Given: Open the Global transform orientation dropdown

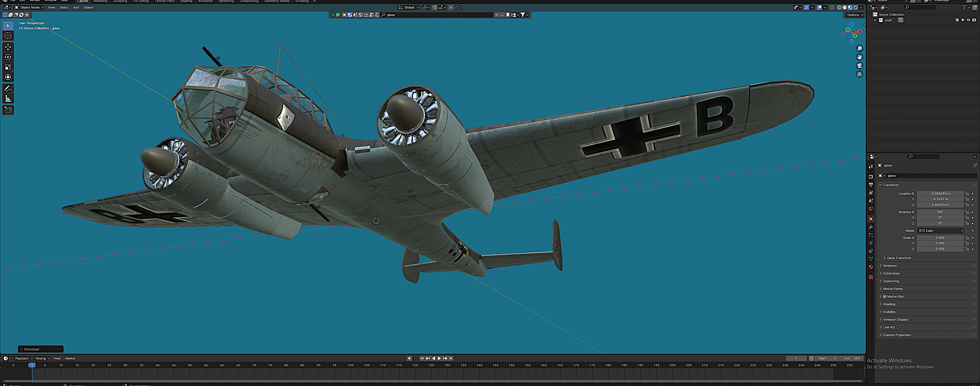Looking at the screenshot, I should 409,8.
